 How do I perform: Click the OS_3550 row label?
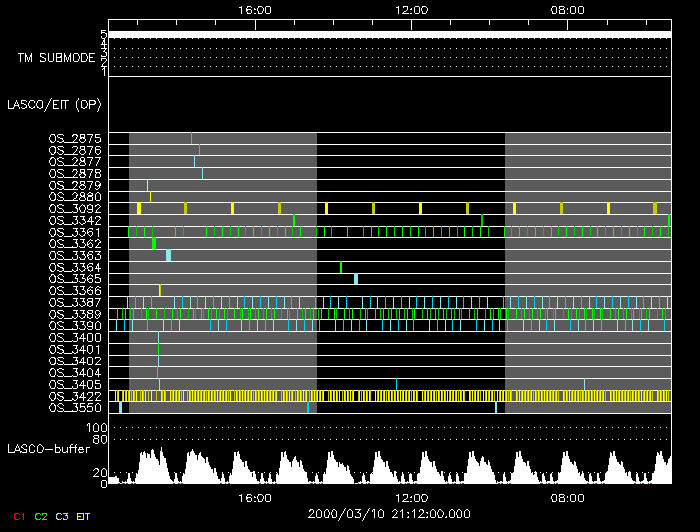click(74, 409)
